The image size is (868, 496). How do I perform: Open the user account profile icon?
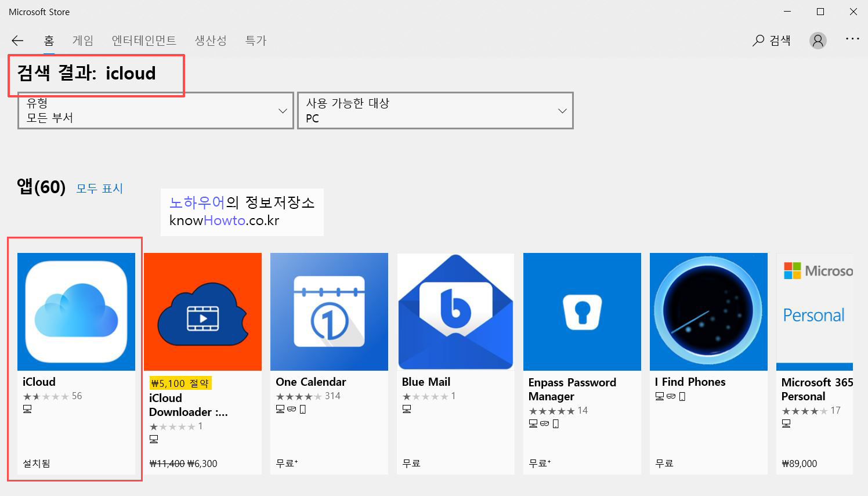818,41
